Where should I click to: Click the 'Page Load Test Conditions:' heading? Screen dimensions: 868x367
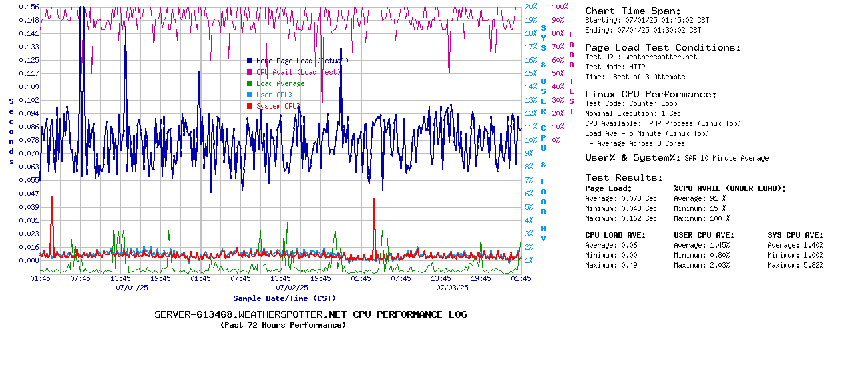662,47
